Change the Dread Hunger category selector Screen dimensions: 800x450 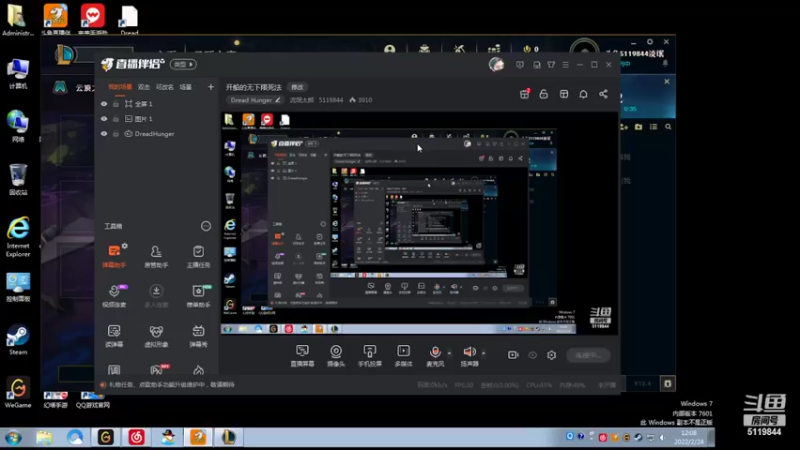point(256,100)
